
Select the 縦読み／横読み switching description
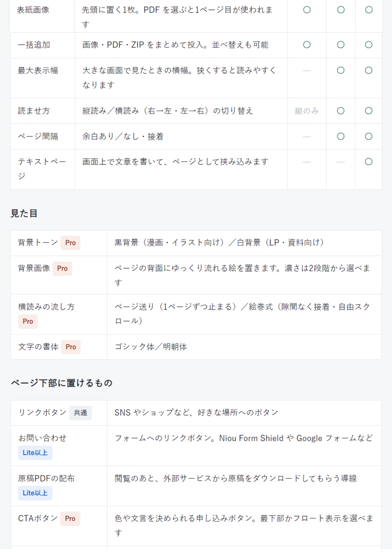point(168,111)
